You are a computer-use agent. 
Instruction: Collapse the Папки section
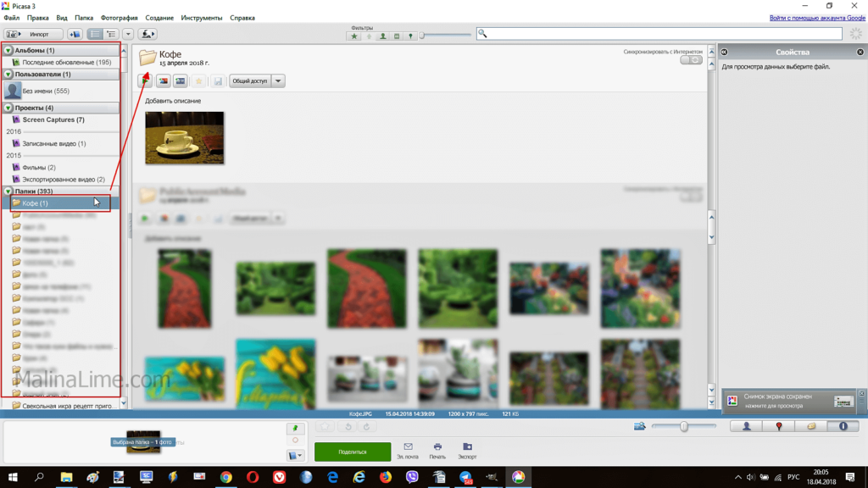tap(8, 191)
